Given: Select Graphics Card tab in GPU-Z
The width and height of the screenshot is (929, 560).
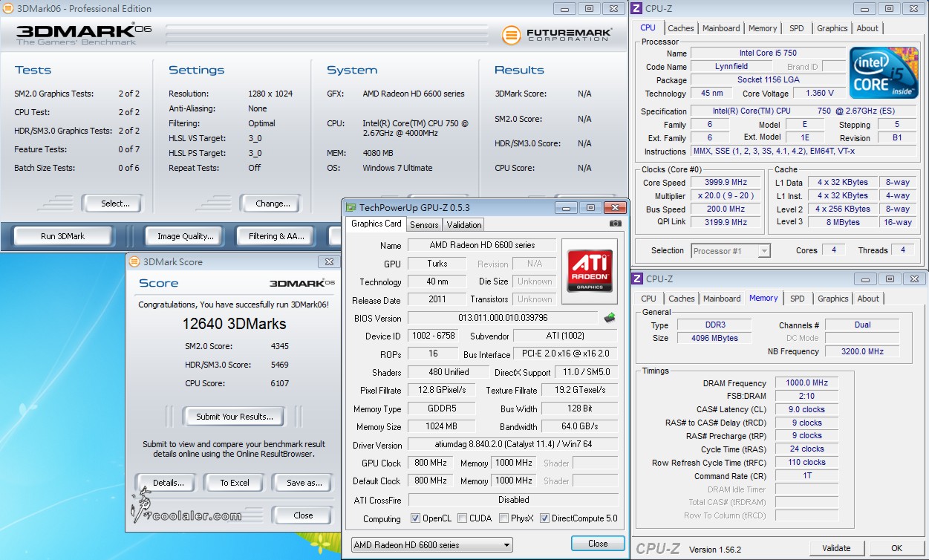Looking at the screenshot, I should (x=377, y=224).
